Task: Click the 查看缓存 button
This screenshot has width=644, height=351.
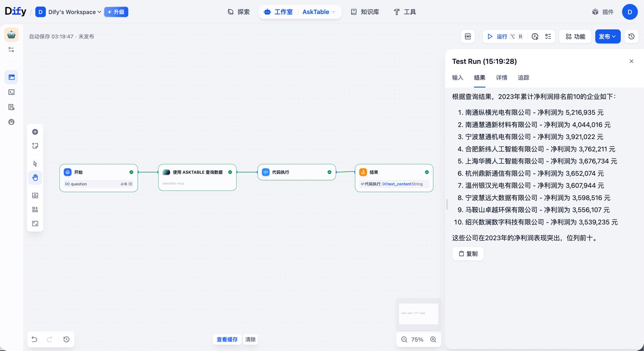Action: 227,339
